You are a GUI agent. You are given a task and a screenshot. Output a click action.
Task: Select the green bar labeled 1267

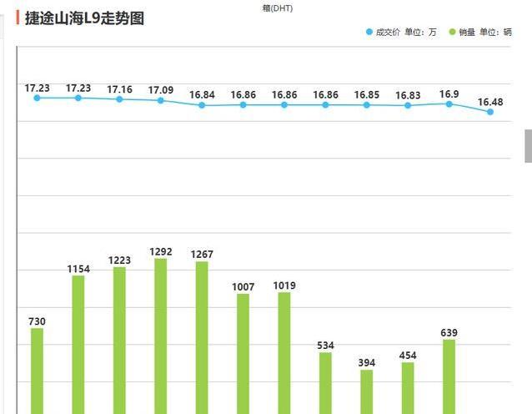[202, 337]
